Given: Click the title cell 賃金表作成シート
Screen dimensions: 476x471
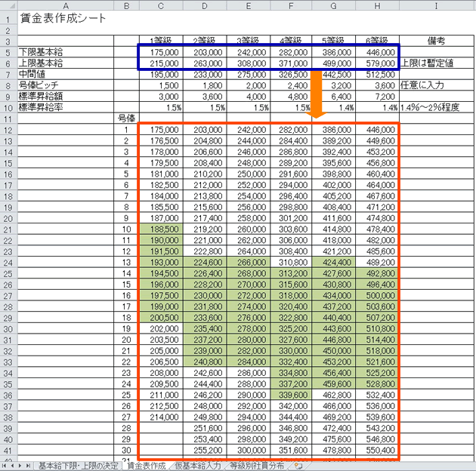Looking at the screenshot, I should [x=63, y=18].
